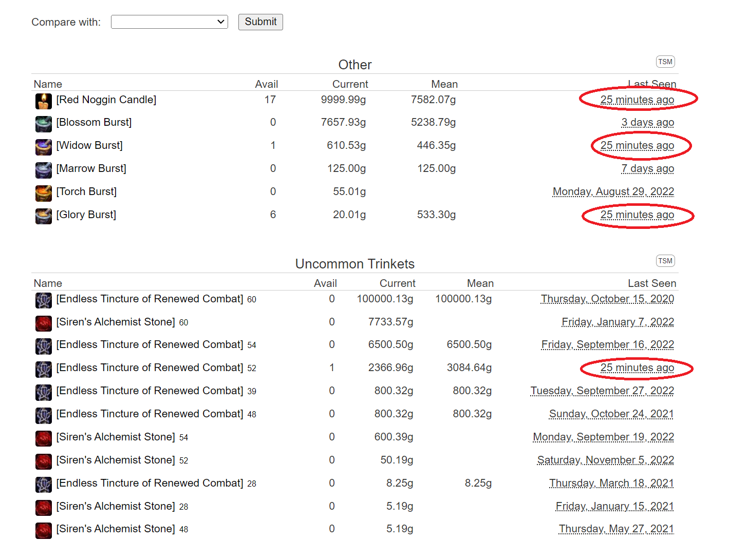729x560 pixels.
Task: Click the Torch Burst last seen date
Action: pyautogui.click(x=613, y=191)
